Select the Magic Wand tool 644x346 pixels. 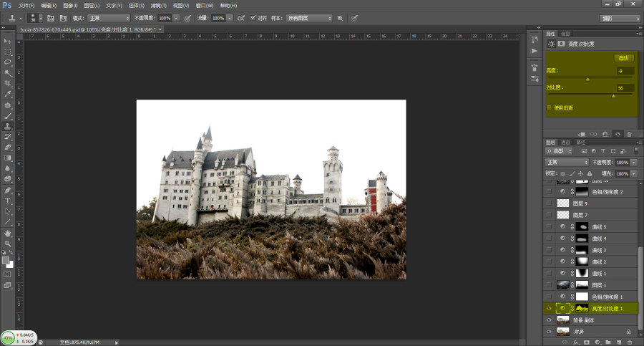[x=7, y=73]
